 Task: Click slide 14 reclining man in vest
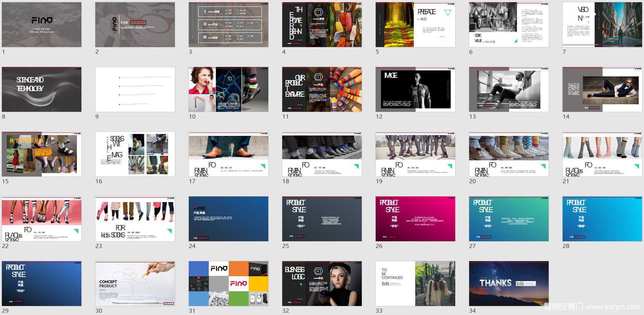tap(602, 89)
